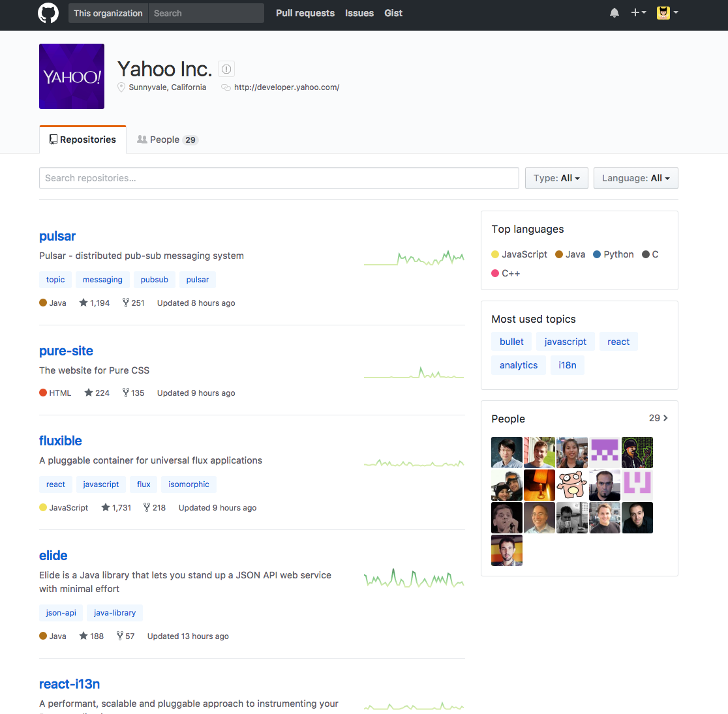The width and height of the screenshot is (728, 714).
Task: Click the report icon beside Yahoo Inc.
Action: [226, 69]
